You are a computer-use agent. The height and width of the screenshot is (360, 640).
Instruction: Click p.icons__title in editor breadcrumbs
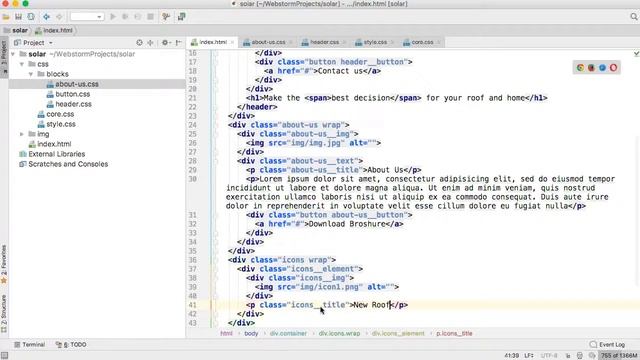[454, 333]
